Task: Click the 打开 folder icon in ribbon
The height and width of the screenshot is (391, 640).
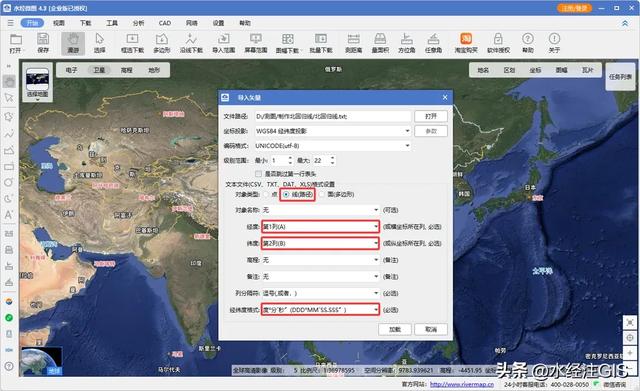Action: 16,43
